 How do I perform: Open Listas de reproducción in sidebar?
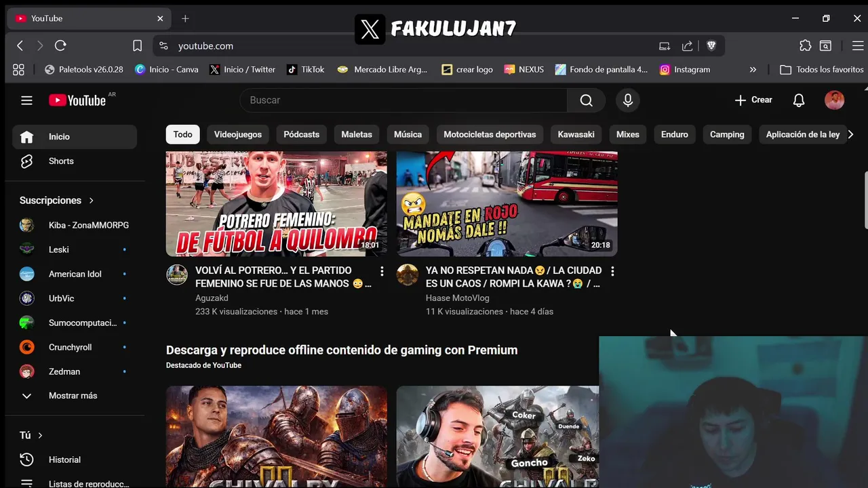[x=75, y=483]
